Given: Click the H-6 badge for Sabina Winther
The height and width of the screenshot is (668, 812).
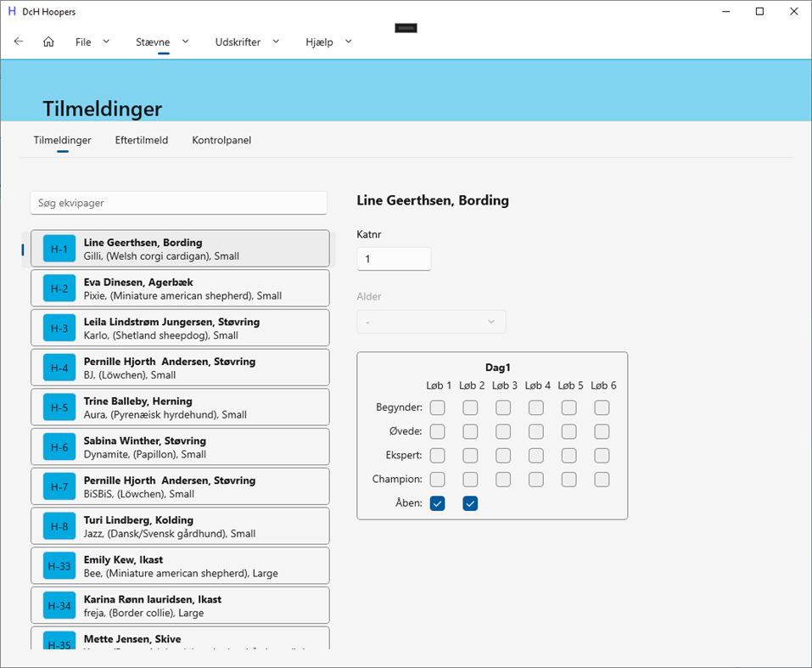Looking at the screenshot, I should pyautogui.click(x=58, y=446).
